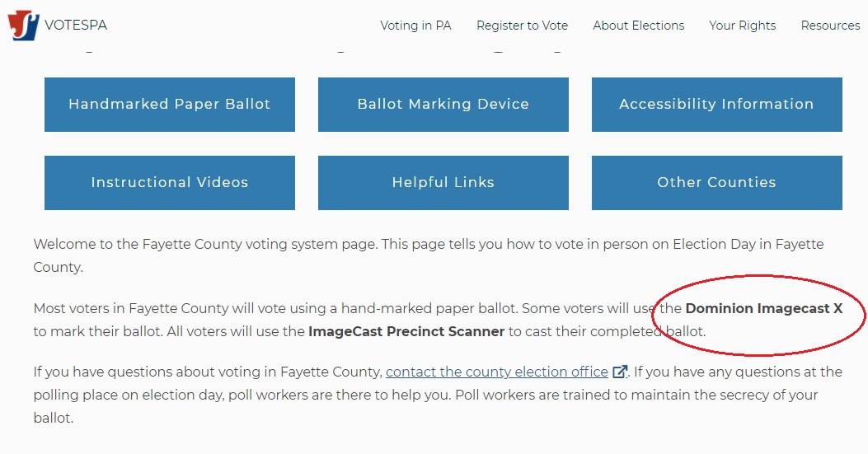Choose the Other Counties button
Image resolution: width=868 pixels, height=454 pixels.
(x=717, y=183)
